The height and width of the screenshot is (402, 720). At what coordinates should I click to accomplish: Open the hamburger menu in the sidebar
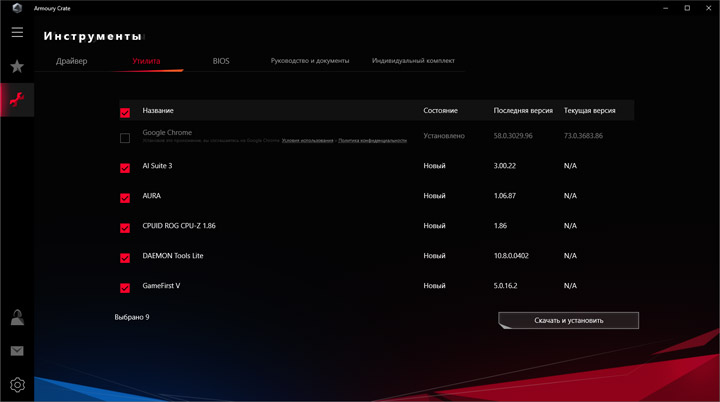(x=17, y=32)
